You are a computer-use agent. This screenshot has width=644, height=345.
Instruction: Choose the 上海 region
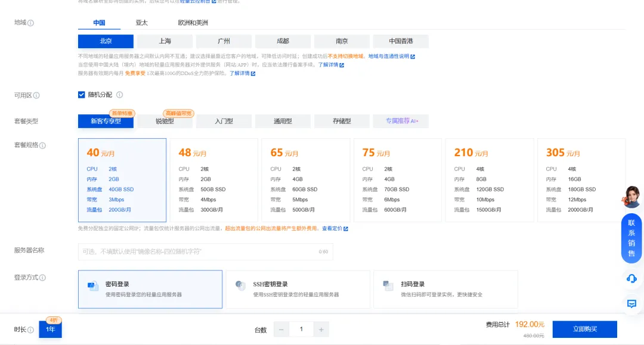(x=165, y=41)
